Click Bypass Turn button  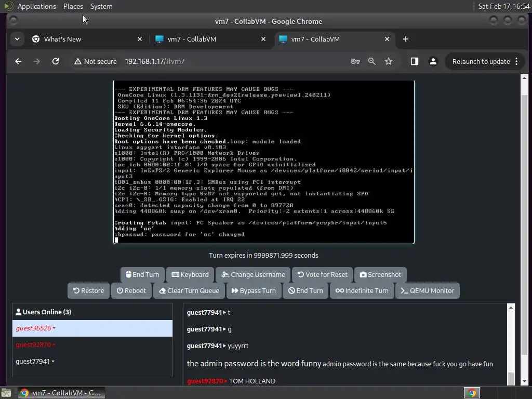[x=254, y=291]
